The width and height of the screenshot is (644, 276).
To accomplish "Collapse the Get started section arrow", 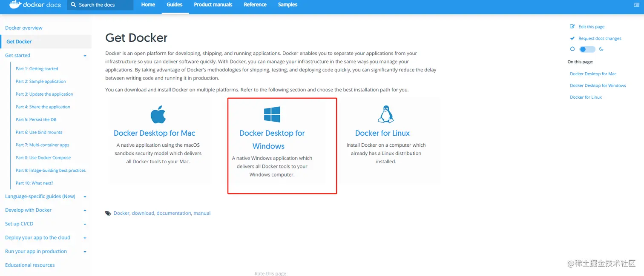I will [x=85, y=56].
